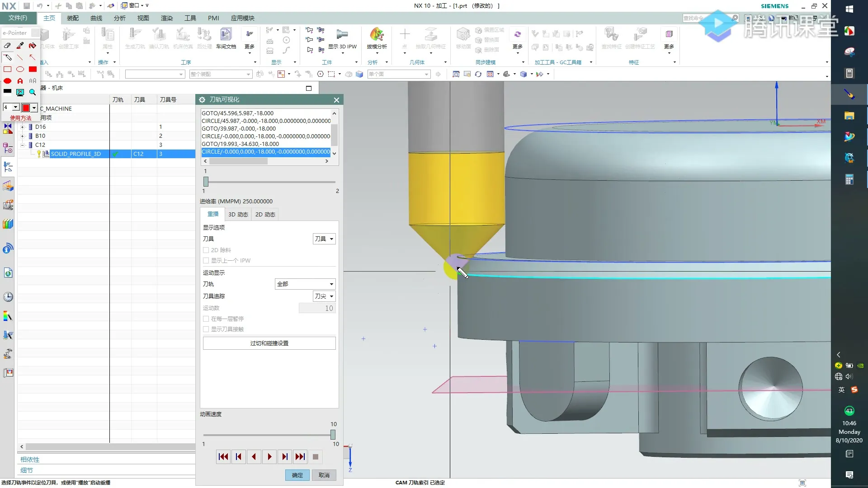The image size is (868, 488).
Task: Select the e-Pointer magnifier tool
Action: click(33, 92)
